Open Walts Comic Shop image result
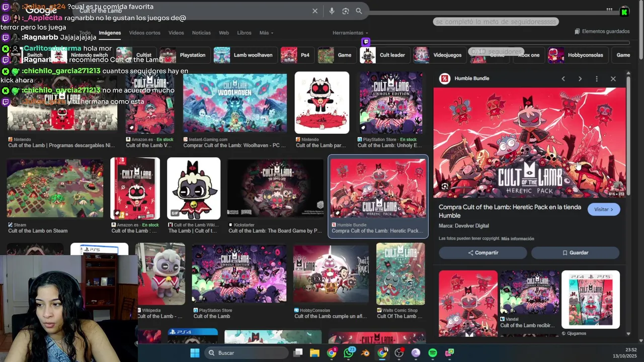The image size is (644, 362). [400, 274]
